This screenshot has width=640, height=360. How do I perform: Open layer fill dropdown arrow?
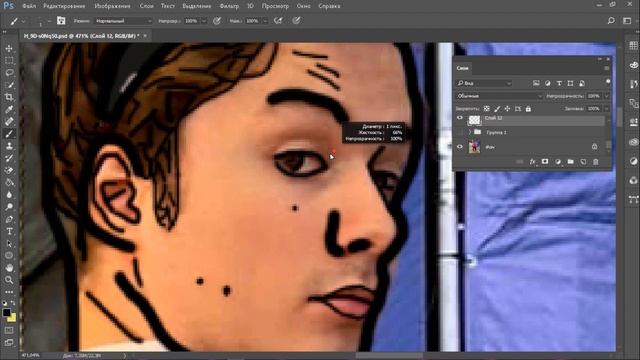pos(607,109)
